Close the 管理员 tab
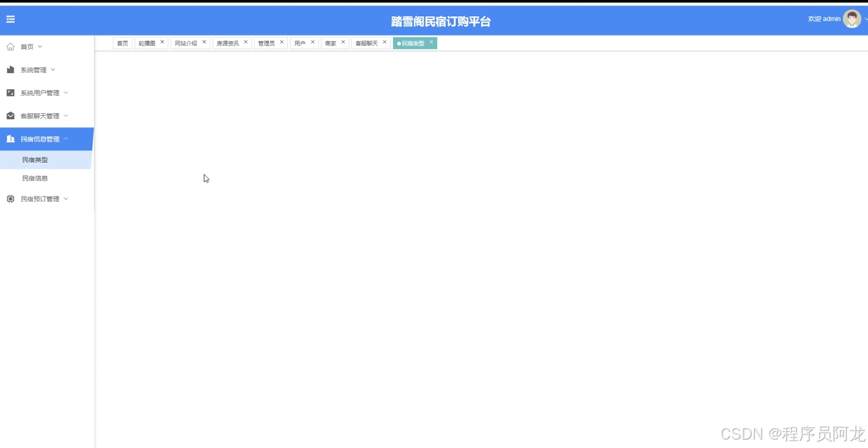This screenshot has width=868, height=448. (282, 42)
